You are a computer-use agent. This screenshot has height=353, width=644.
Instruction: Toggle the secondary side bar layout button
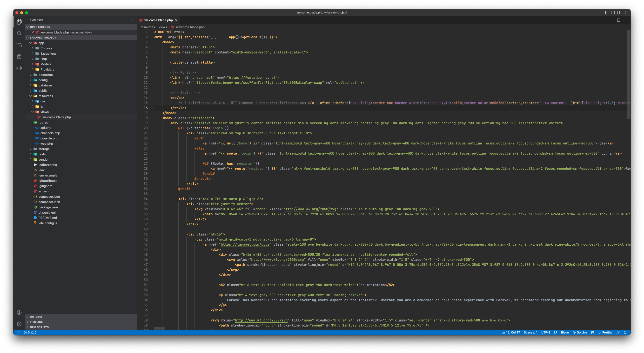pos(619,13)
